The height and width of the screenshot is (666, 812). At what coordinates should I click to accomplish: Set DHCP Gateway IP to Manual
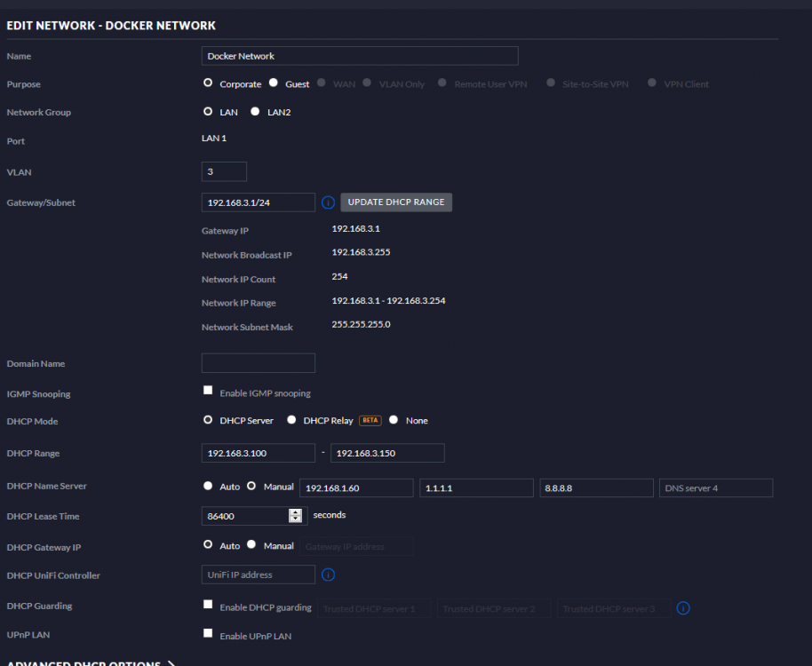(251, 544)
